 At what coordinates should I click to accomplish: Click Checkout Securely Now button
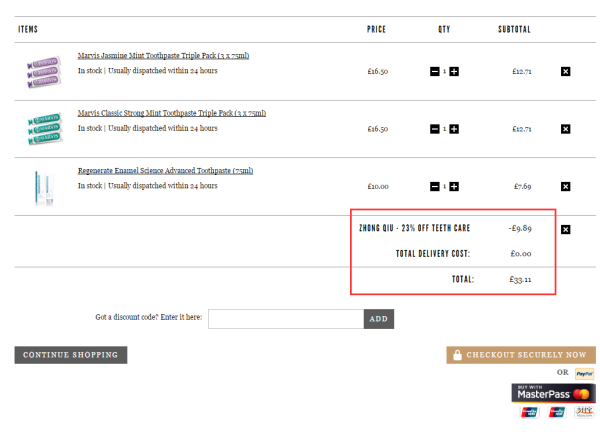tap(521, 355)
